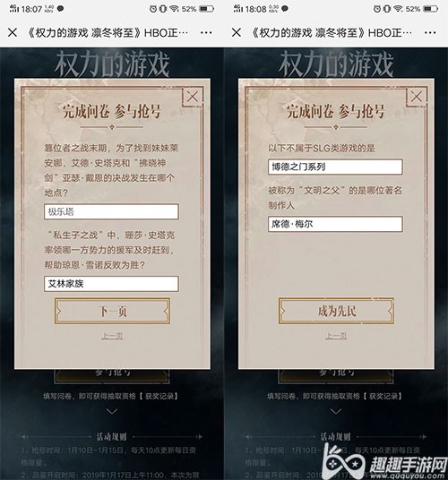Open answer dropdown showing 席德·梅尔
This screenshot has height=480, width=448.
[x=335, y=224]
